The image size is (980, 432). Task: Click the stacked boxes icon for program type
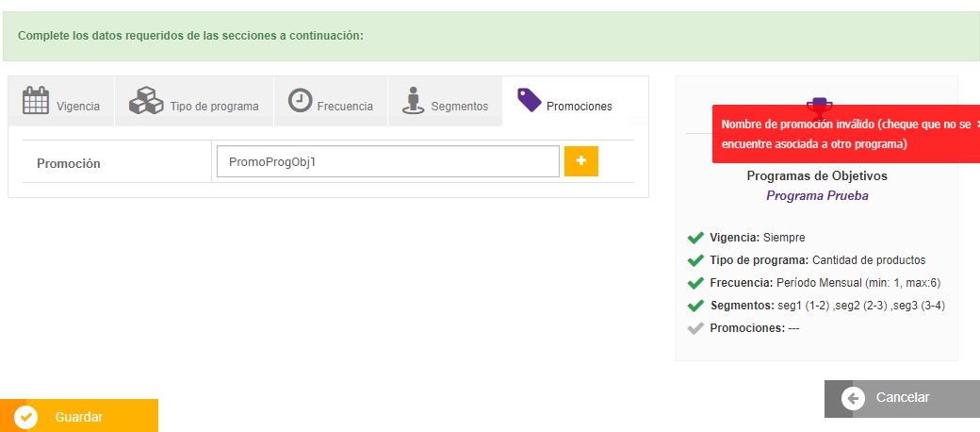tap(146, 100)
